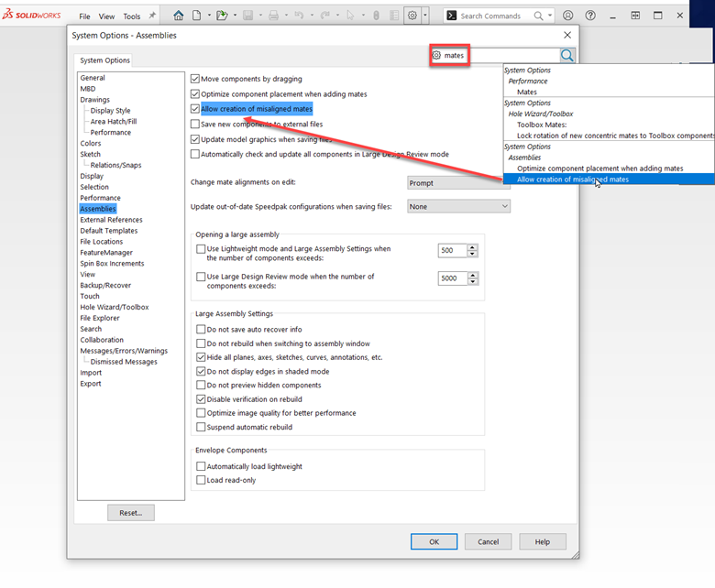Click the Options gear icon in toolbar
Viewport: 715px width, 588px height.
(412, 16)
